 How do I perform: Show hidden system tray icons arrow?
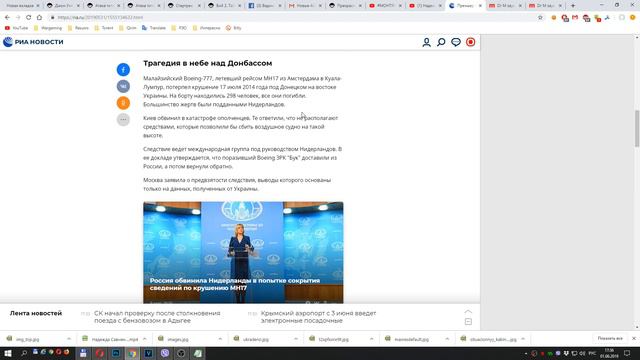coord(526,353)
